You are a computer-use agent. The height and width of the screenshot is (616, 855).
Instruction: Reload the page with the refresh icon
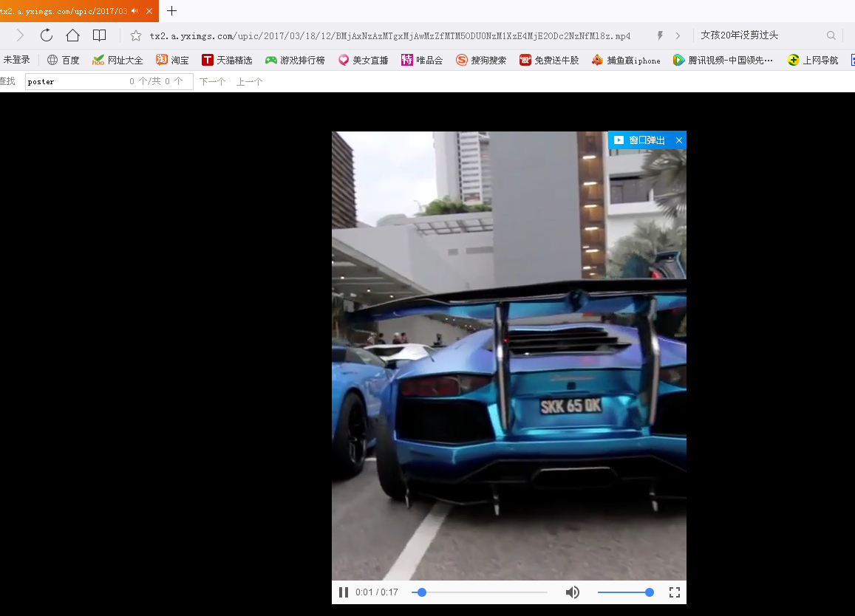47,35
